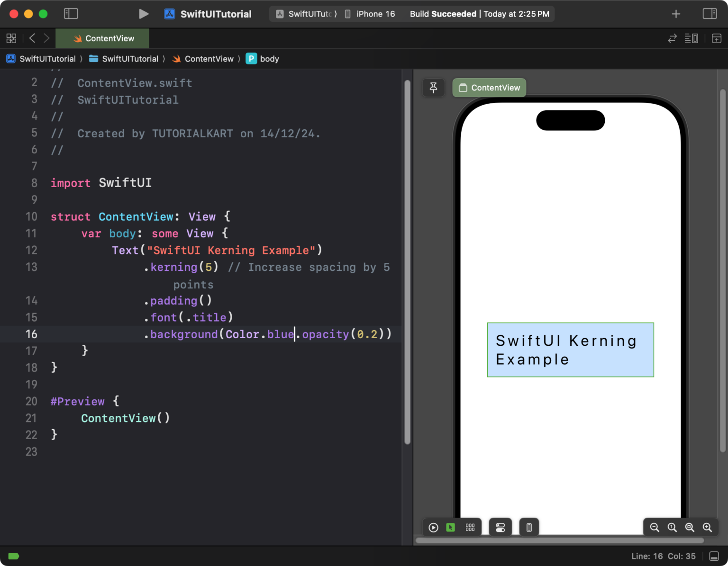Image resolution: width=728 pixels, height=566 pixels.
Task: Open the minimap editor options
Action: [692, 38]
